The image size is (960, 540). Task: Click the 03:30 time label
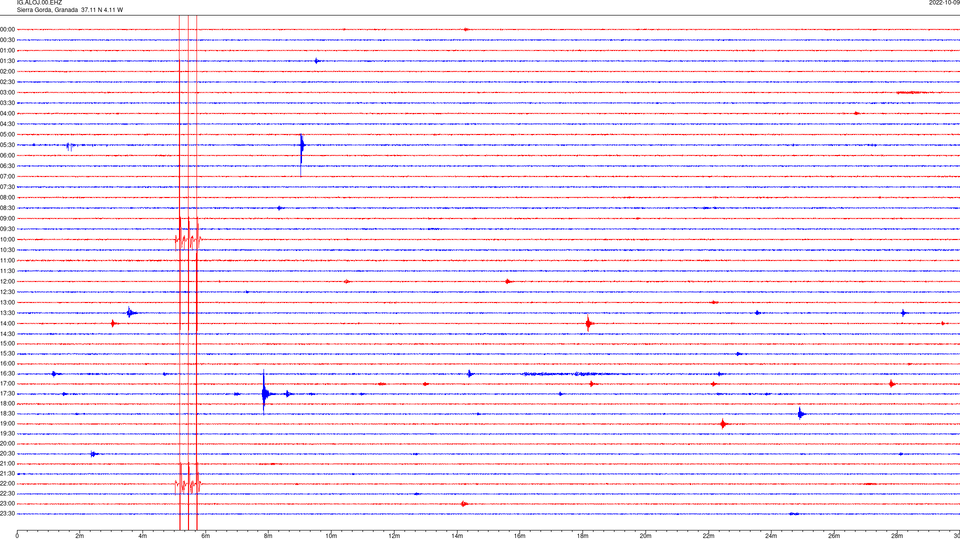8,103
